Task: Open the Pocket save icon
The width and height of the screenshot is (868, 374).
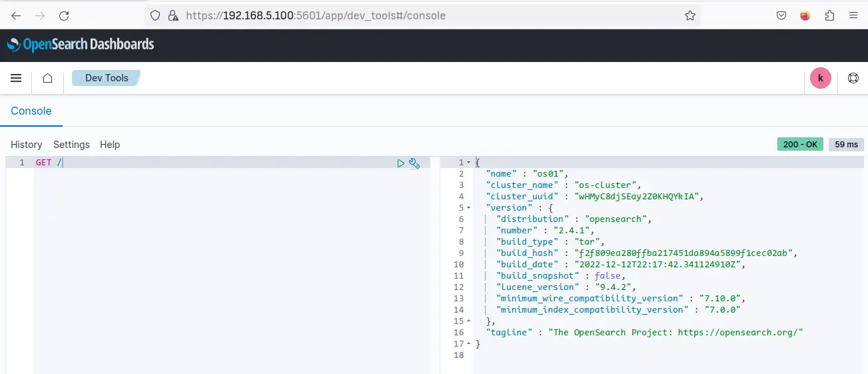Action: click(781, 15)
